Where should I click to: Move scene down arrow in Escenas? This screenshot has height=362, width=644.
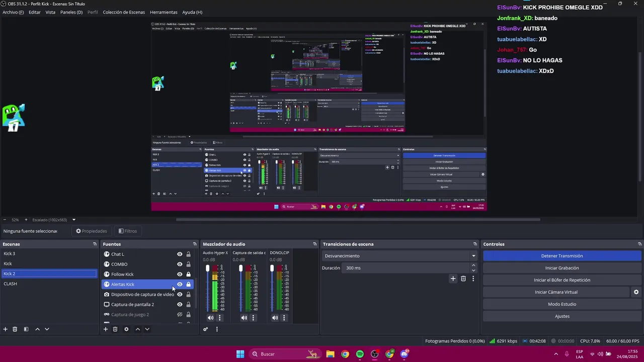pos(47,329)
